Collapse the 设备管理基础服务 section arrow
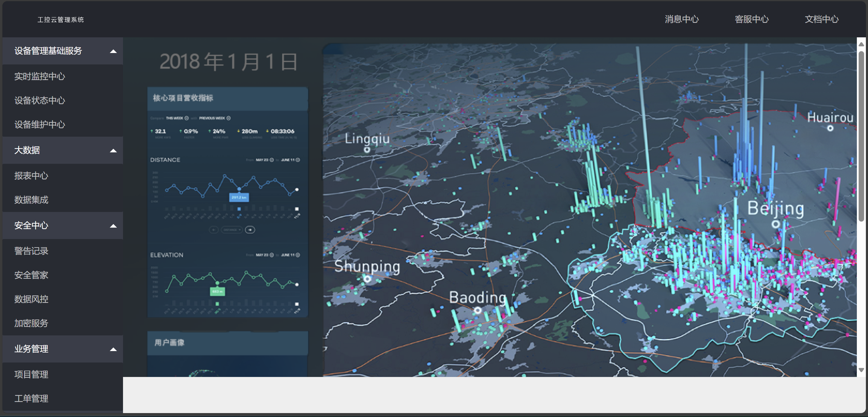 coord(113,51)
